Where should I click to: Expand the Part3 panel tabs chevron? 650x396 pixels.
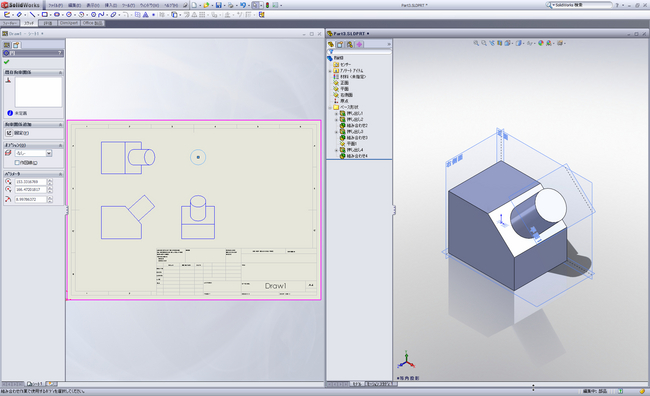point(389,44)
